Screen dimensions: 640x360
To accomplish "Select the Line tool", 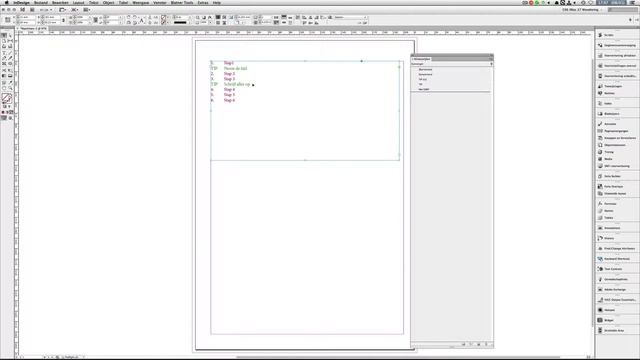I will point(10,53).
